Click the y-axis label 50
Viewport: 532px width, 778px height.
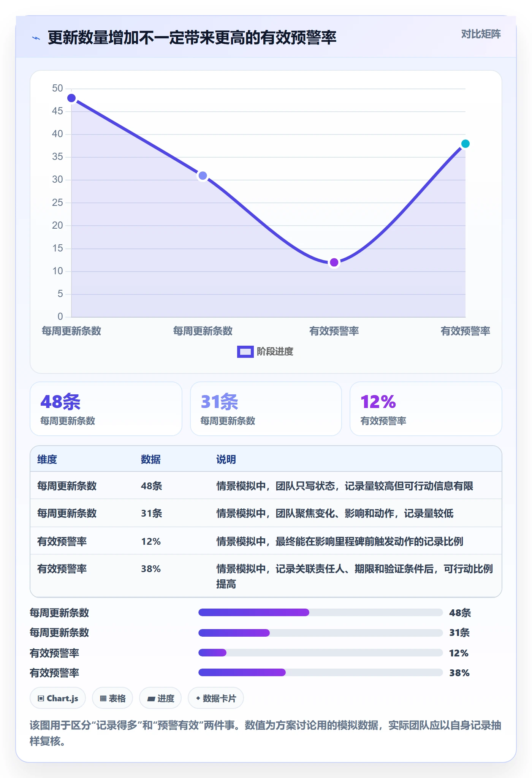(57, 89)
